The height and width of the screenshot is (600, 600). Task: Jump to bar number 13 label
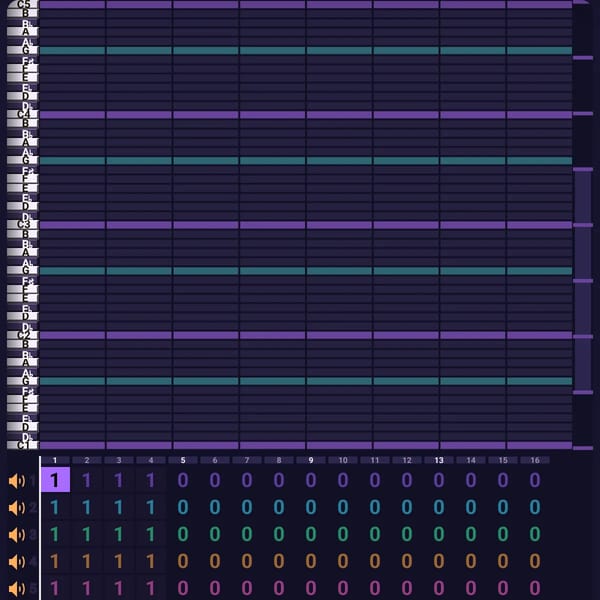point(439,460)
